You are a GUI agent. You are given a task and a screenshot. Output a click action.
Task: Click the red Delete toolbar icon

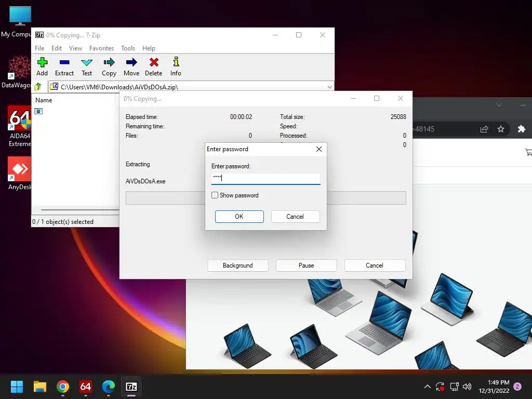[x=154, y=66]
